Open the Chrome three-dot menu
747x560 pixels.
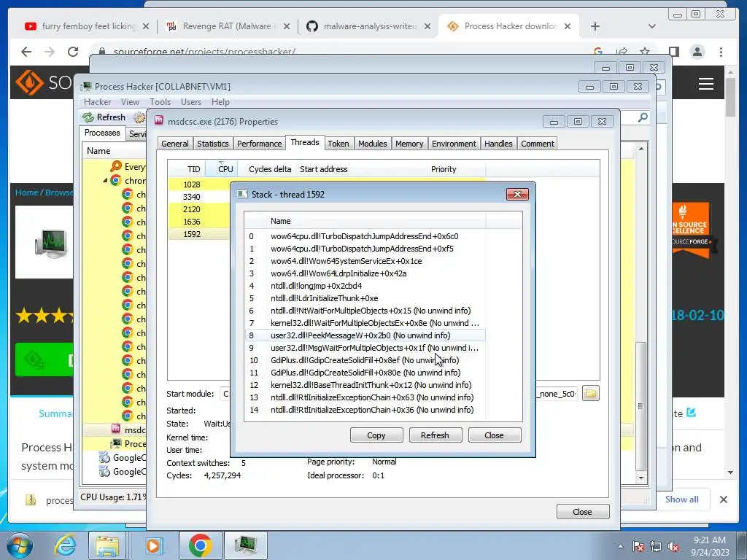[721, 52]
